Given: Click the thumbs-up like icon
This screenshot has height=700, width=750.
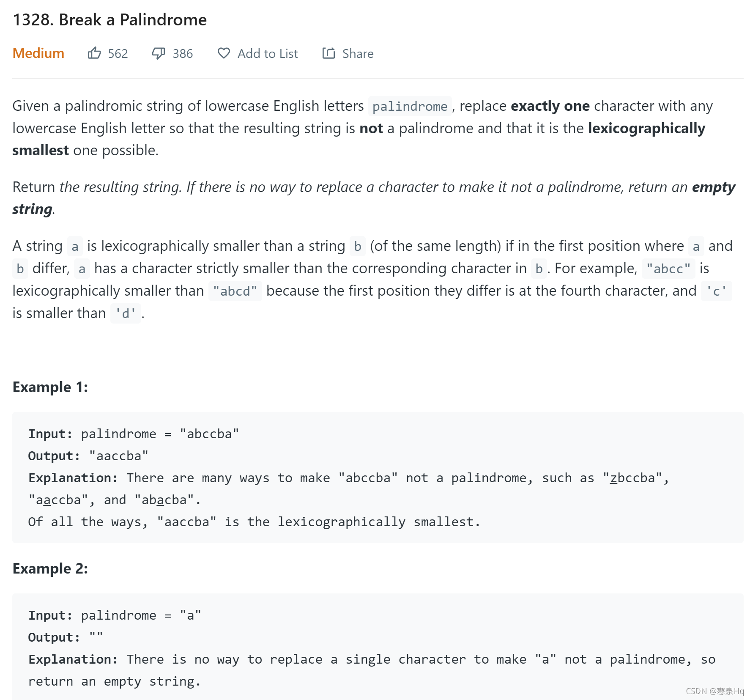Looking at the screenshot, I should [x=94, y=53].
